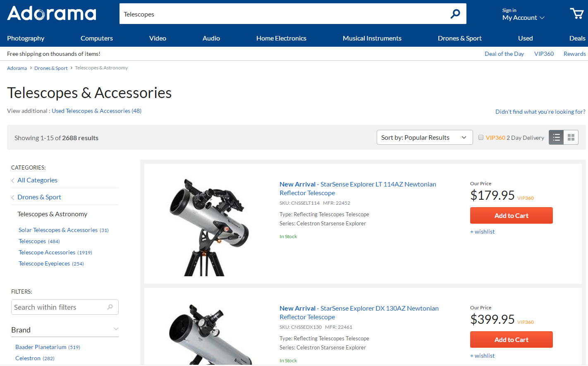
Task: Open the Deals menu
Action: pos(577,38)
